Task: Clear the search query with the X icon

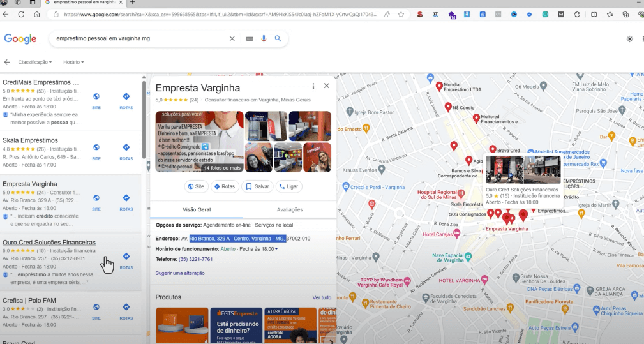Action: tap(232, 38)
